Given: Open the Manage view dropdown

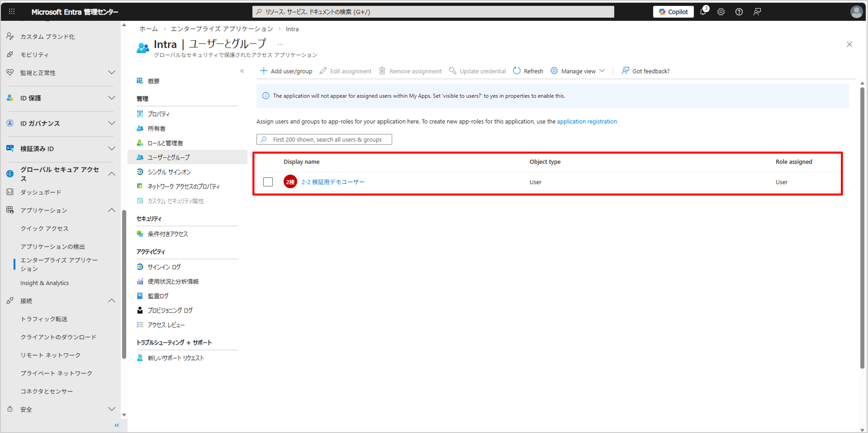Looking at the screenshot, I should [x=578, y=71].
